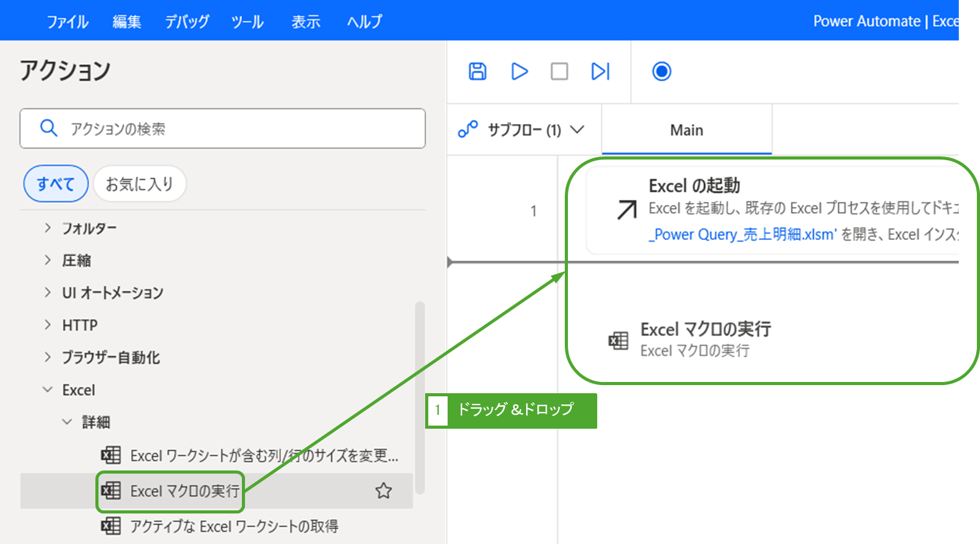
Task: Favorite Excel マクロの実行 with star icon
Action: coord(383,491)
